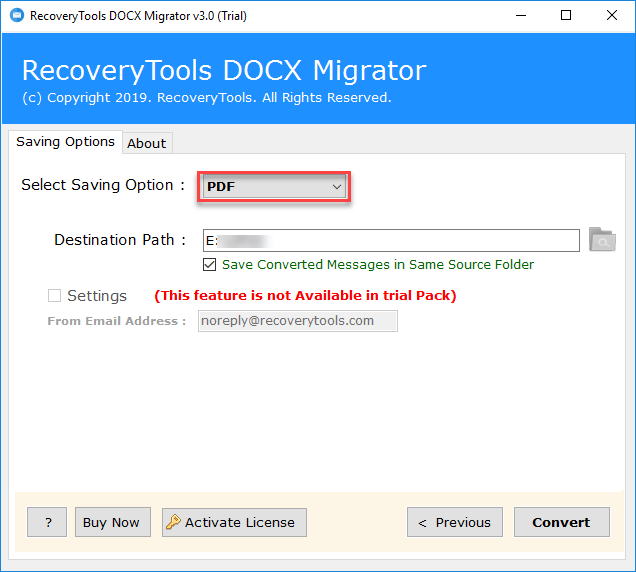
Task: Select the Saving Options tab
Action: click(65, 142)
